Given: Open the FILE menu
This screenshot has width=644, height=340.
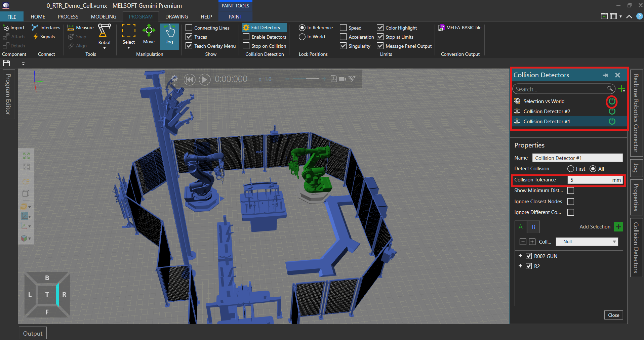Looking at the screenshot, I should pos(12,16).
